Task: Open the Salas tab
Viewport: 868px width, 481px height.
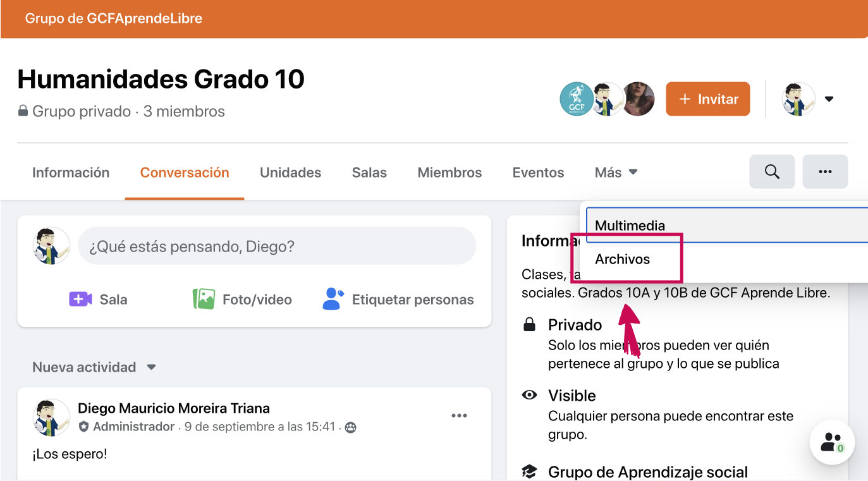Action: tap(369, 173)
